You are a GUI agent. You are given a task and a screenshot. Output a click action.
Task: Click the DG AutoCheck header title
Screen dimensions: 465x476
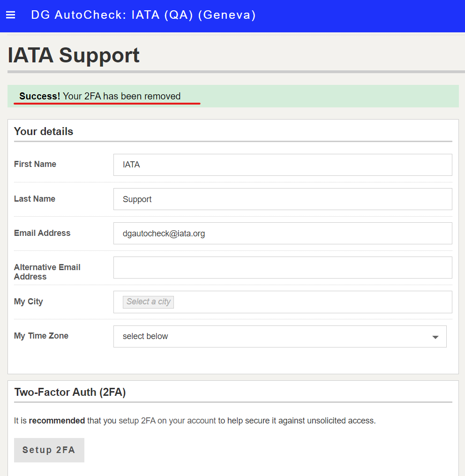(143, 15)
